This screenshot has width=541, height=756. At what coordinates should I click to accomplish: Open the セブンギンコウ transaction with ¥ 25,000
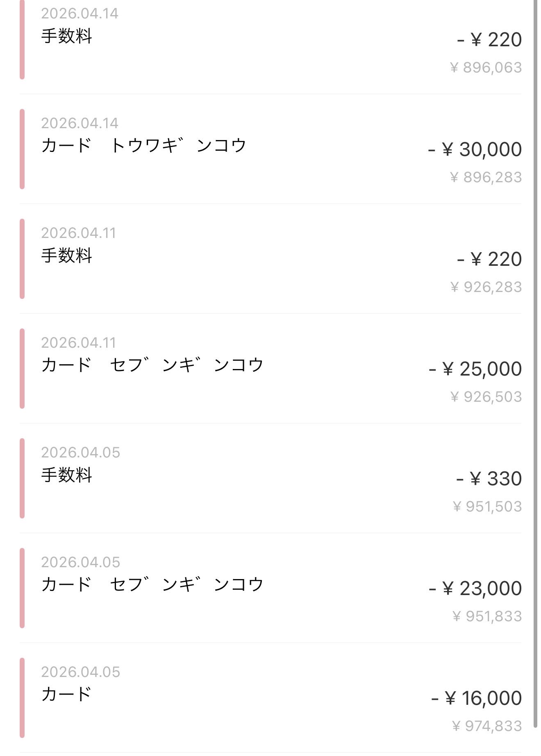[152, 365]
